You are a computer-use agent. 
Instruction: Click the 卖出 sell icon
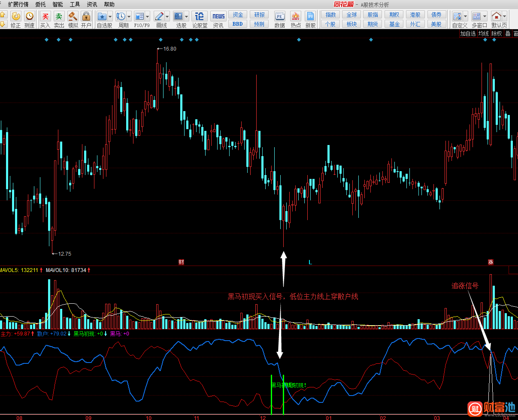[59, 16]
